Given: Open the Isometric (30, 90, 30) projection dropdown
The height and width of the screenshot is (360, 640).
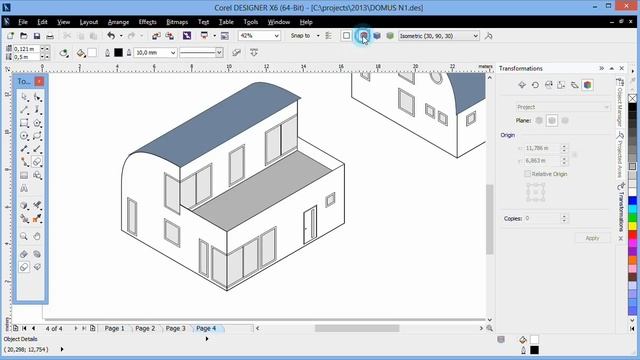Looking at the screenshot, I should [x=476, y=36].
